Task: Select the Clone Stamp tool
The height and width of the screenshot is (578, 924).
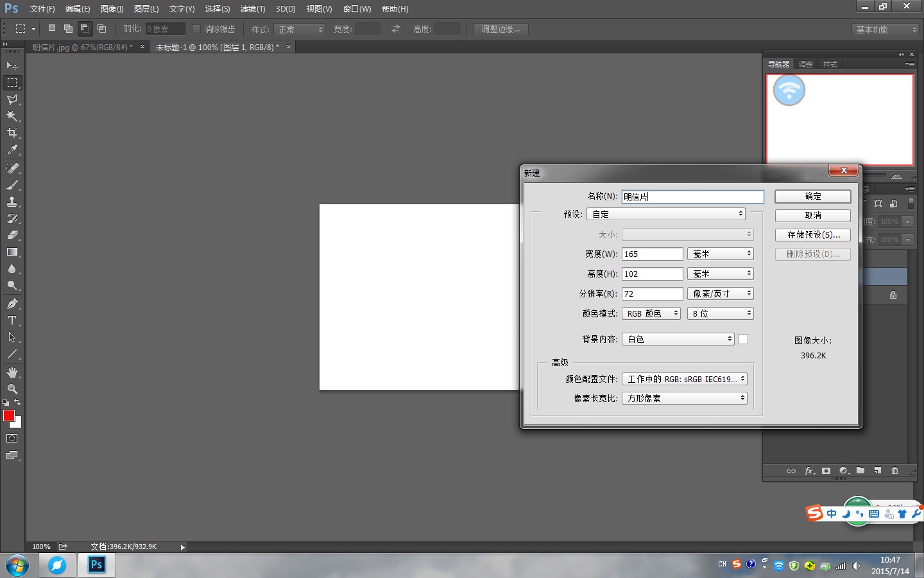Action: point(12,202)
